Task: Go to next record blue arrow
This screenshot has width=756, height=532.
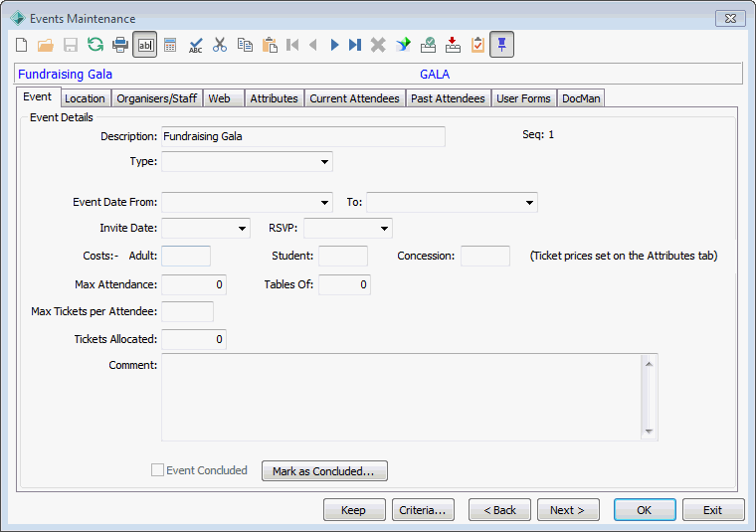Action: pyautogui.click(x=334, y=45)
